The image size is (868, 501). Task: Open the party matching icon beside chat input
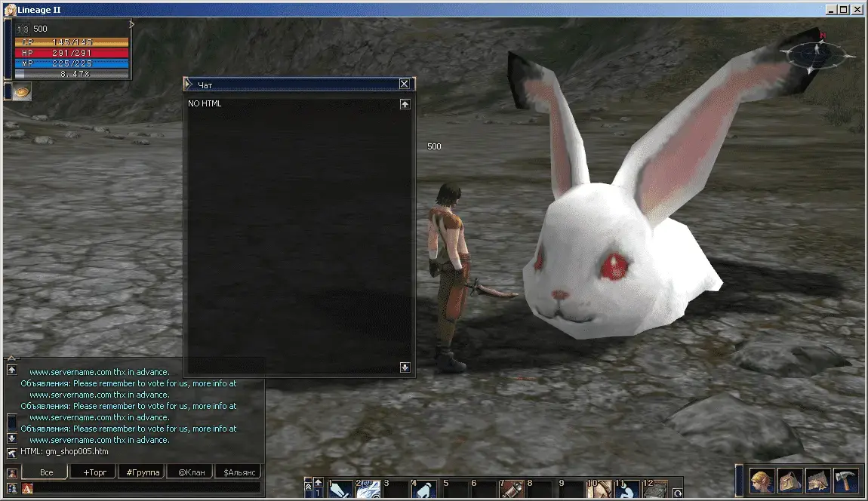pos(11,488)
